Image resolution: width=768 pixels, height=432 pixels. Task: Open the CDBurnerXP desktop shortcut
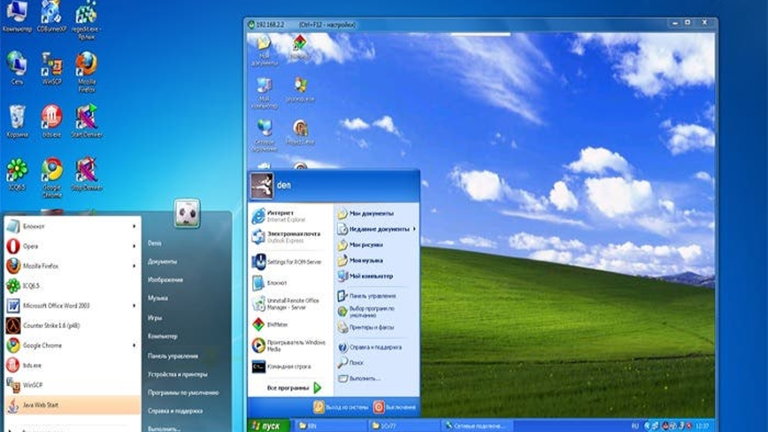pyautogui.click(x=51, y=16)
